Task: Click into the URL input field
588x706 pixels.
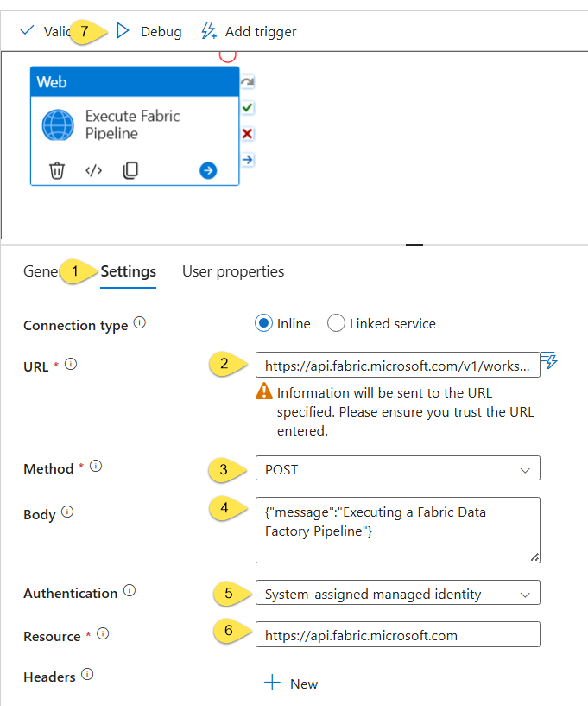Action: pos(398,365)
